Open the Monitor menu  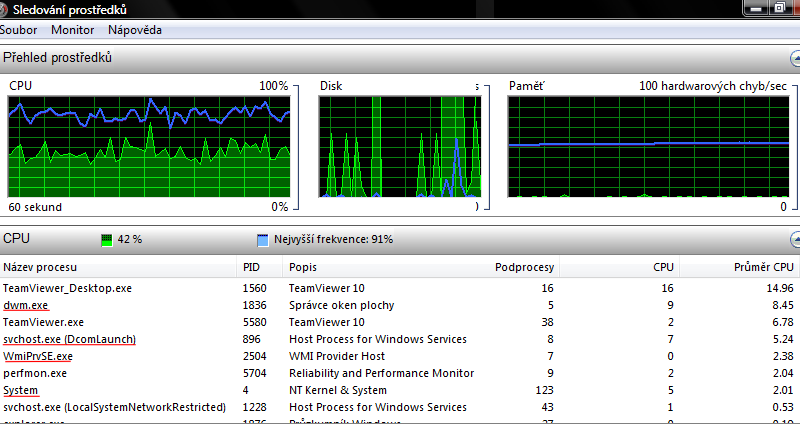pyautogui.click(x=72, y=30)
